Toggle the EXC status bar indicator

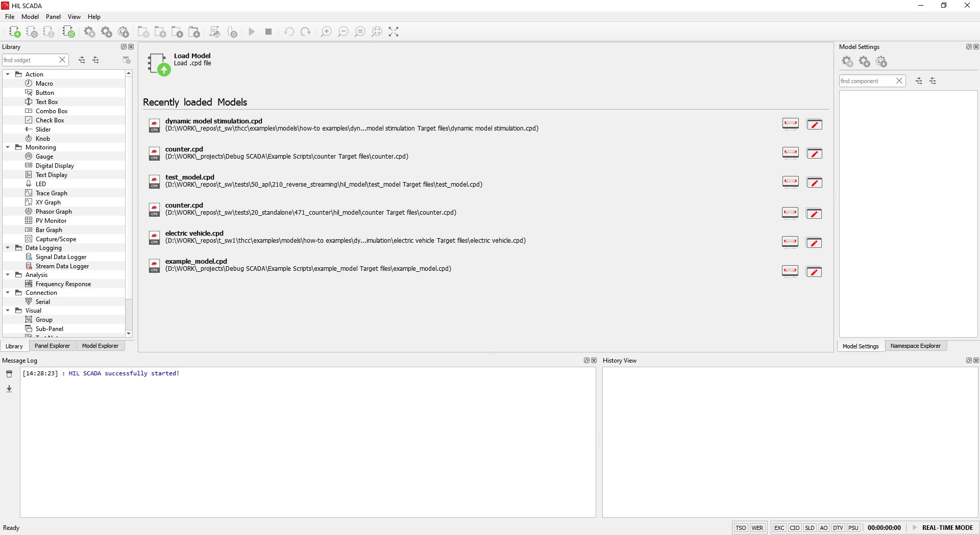tap(779, 528)
